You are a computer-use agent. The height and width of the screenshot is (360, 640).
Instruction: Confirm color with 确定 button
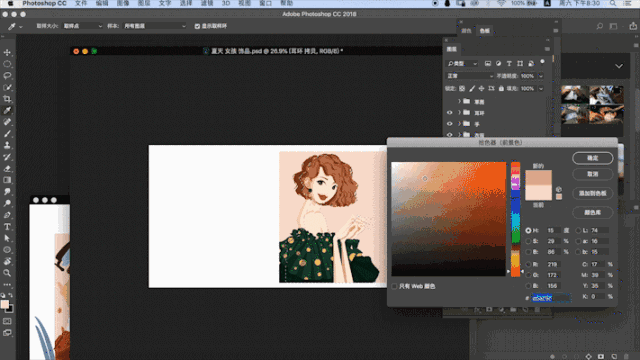(x=592, y=158)
